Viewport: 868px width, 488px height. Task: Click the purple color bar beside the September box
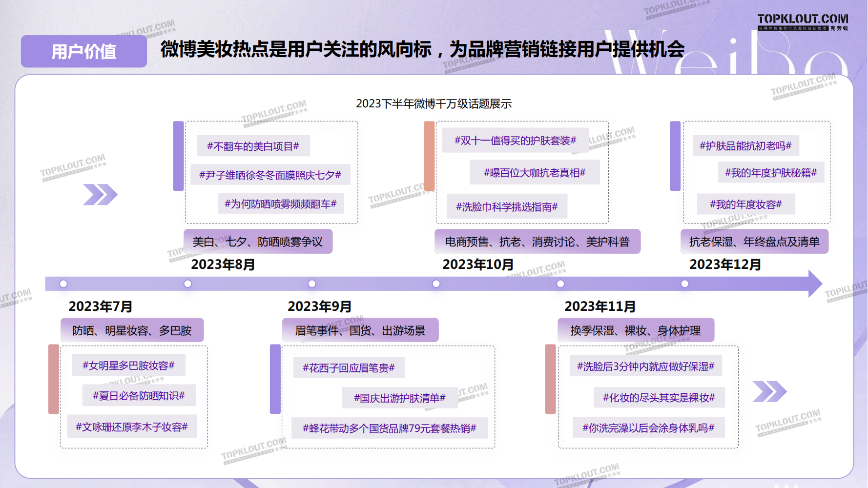point(275,379)
